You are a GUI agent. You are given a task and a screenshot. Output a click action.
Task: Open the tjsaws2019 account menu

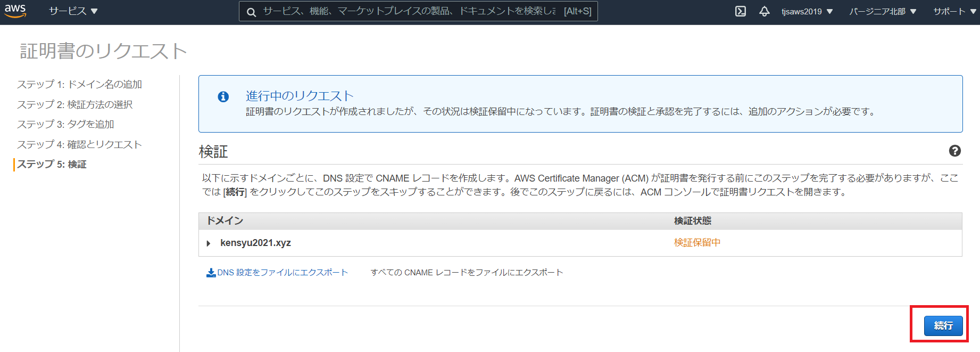click(807, 11)
